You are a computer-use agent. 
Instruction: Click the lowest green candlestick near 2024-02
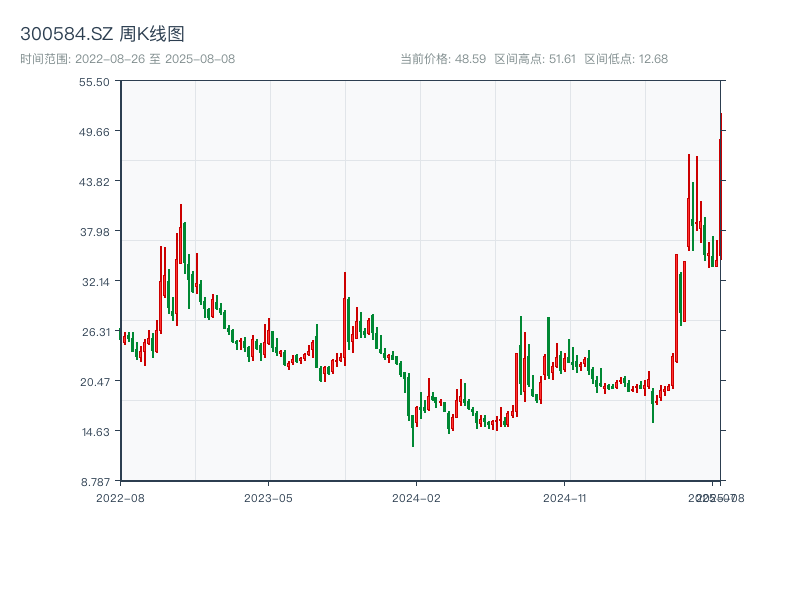[x=413, y=431]
